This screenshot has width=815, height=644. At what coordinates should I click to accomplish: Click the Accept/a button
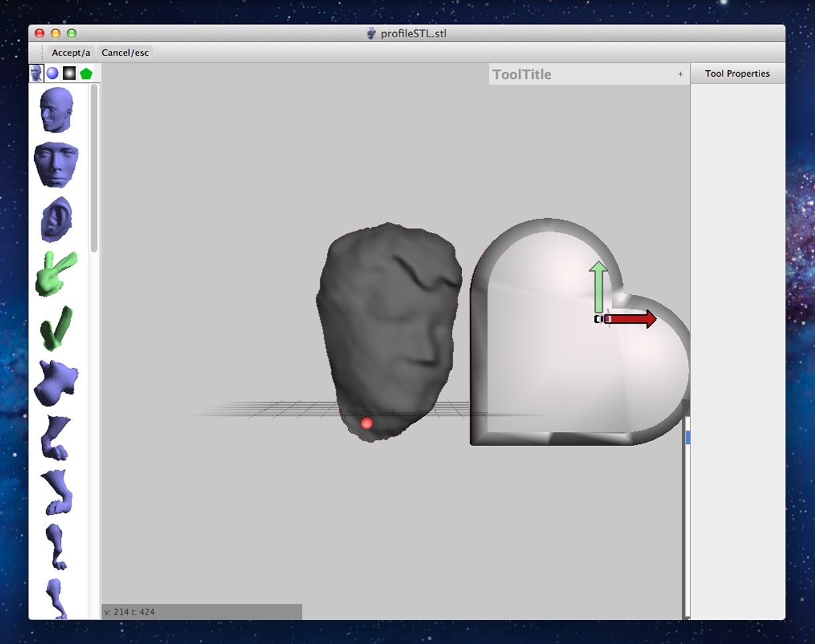pos(71,53)
